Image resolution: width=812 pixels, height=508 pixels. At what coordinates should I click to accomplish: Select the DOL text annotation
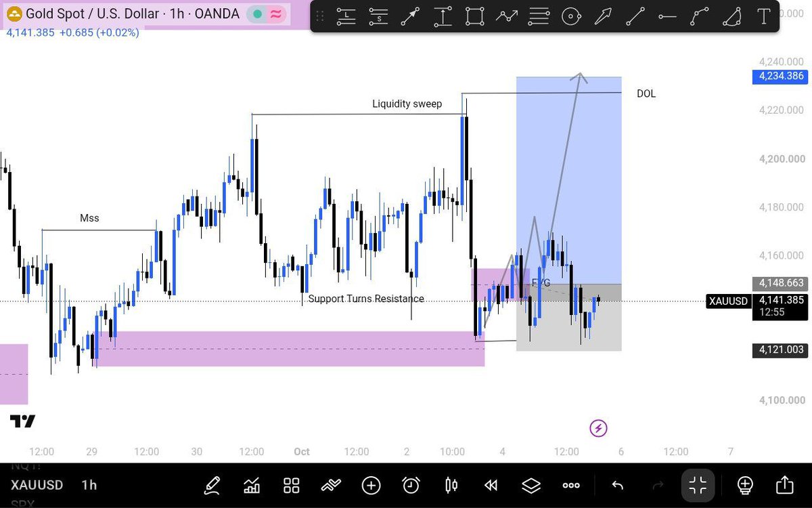click(x=646, y=93)
